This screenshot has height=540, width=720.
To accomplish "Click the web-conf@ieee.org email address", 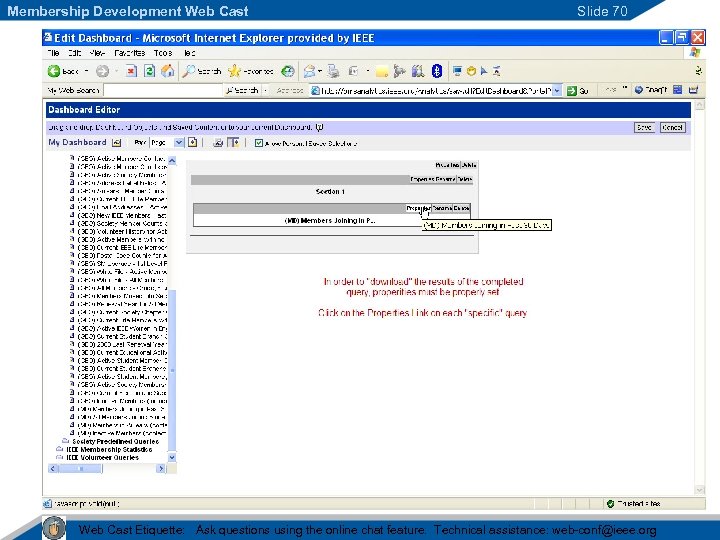I will tap(604, 530).
